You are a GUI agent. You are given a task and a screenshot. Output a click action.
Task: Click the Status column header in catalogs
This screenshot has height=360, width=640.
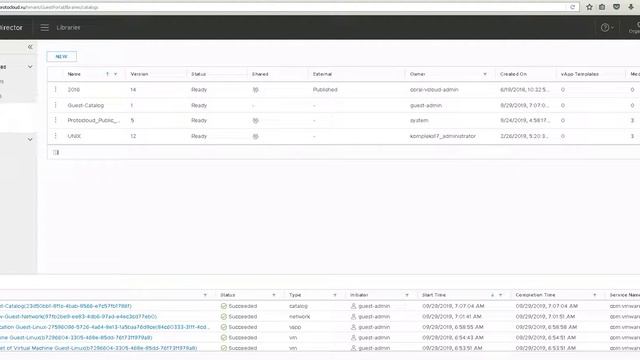tap(198, 74)
